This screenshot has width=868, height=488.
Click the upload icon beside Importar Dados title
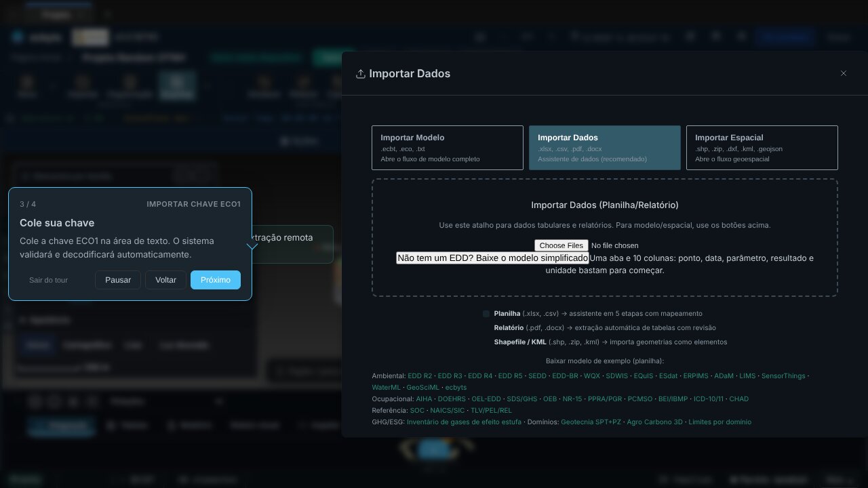(x=361, y=74)
